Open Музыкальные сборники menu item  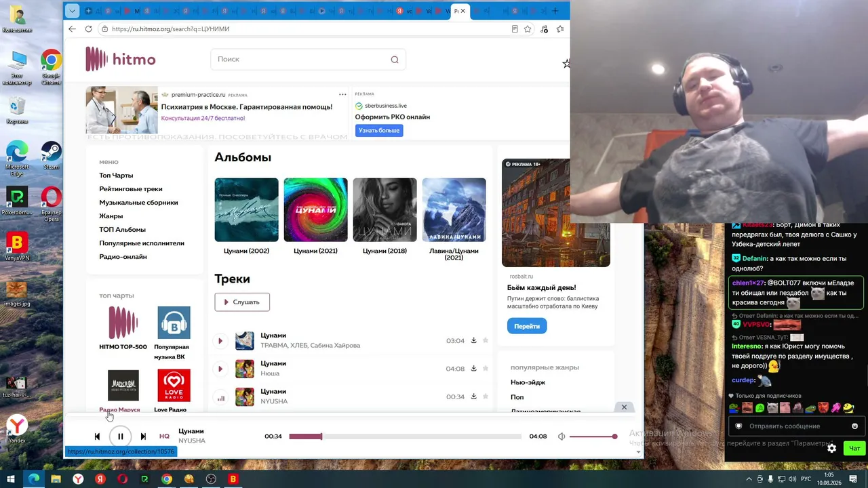(138, 203)
